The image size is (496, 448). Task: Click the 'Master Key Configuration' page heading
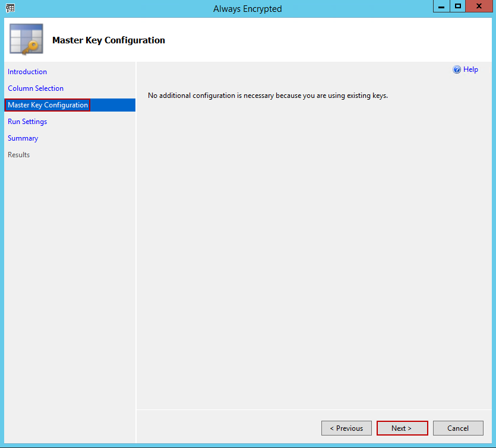109,40
